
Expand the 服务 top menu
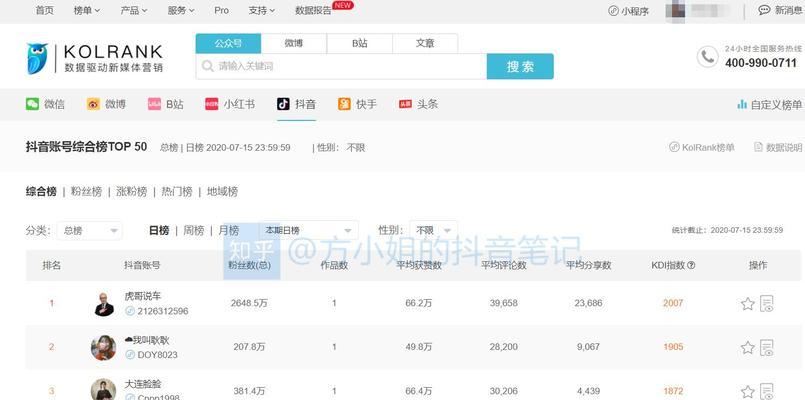point(181,10)
